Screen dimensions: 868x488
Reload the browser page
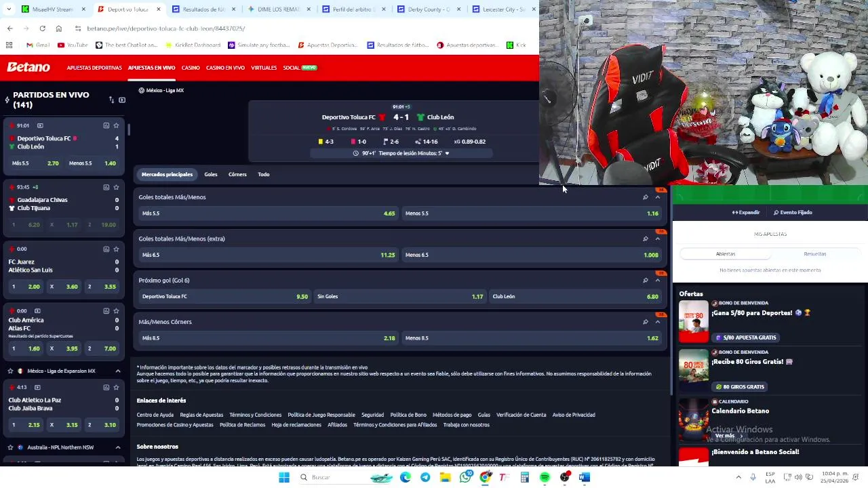pyautogui.click(x=42, y=28)
